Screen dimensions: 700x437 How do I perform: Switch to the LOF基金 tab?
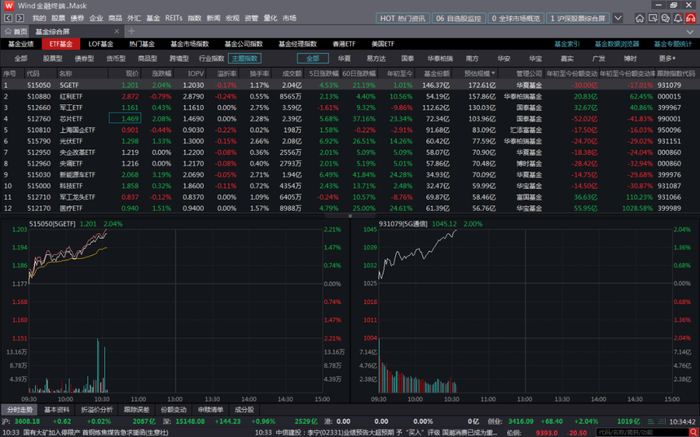point(101,44)
